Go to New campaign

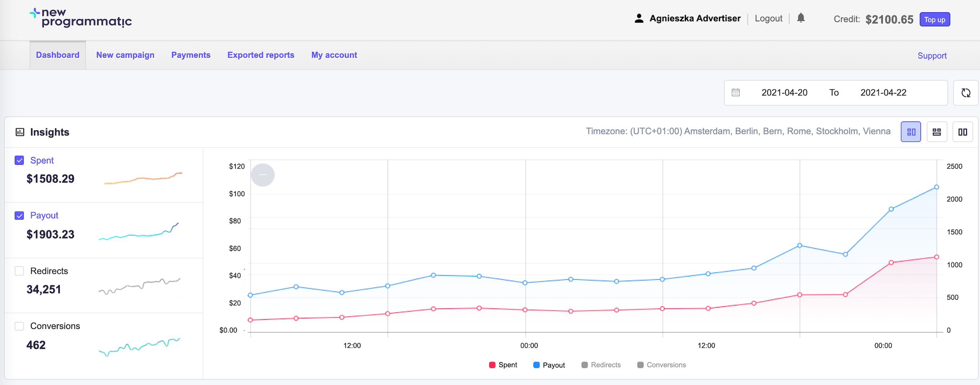[125, 55]
